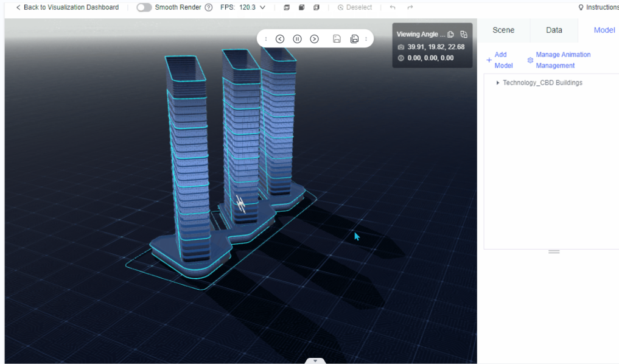Click the save icon in floating toolbar
This screenshot has width=619, height=364.
click(337, 39)
